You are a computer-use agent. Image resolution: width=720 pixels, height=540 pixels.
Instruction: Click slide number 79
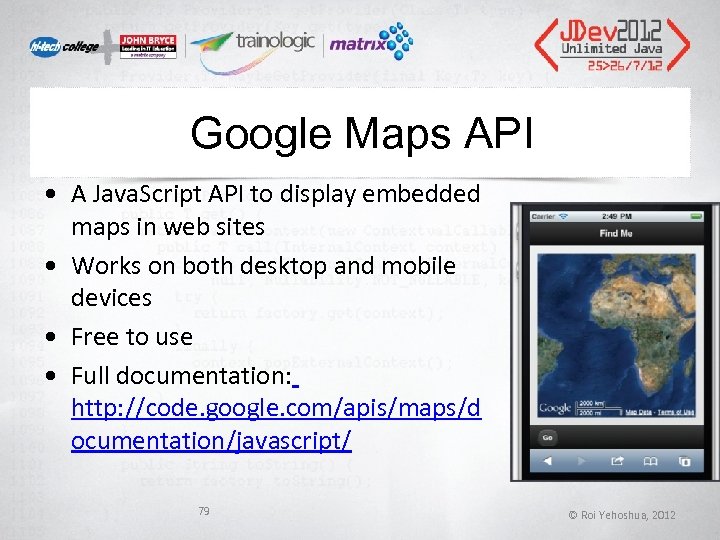tap(204, 511)
